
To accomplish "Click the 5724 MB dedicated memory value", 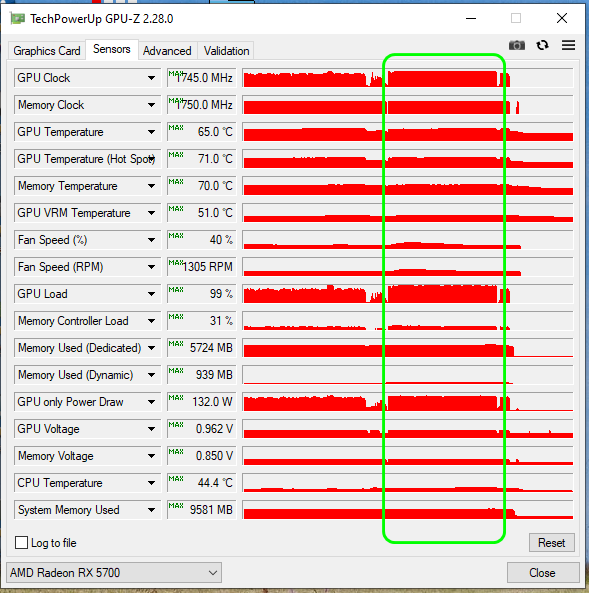I will (202, 348).
